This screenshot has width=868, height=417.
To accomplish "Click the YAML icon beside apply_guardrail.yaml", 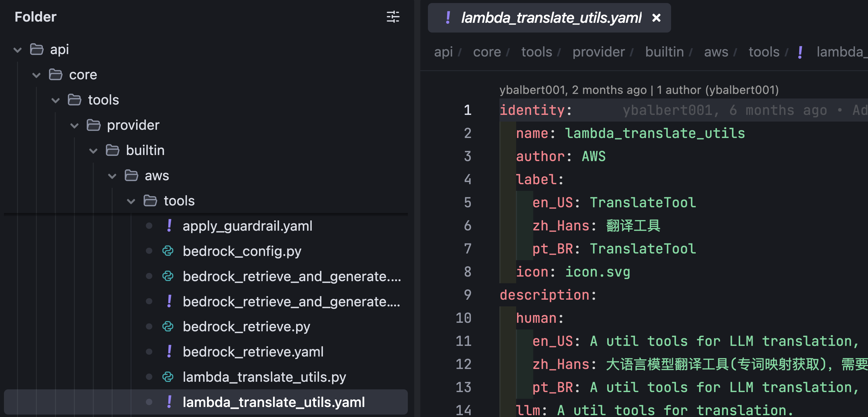I will 169,226.
